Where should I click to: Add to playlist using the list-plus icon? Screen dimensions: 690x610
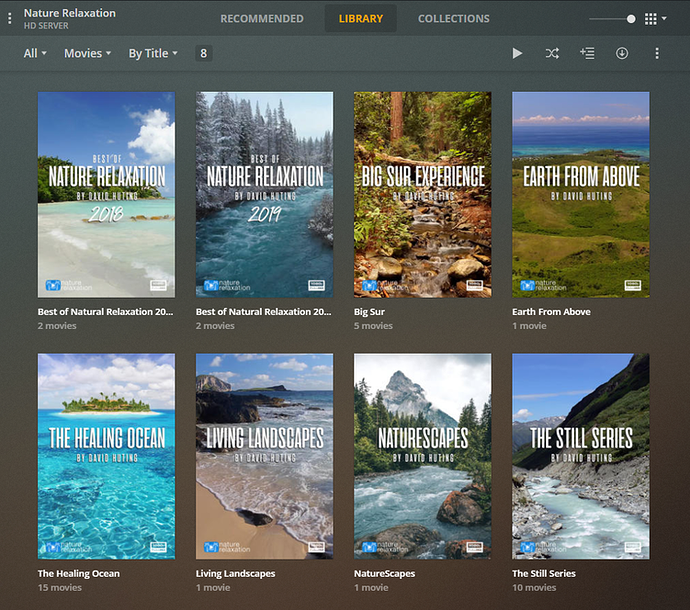[x=587, y=53]
